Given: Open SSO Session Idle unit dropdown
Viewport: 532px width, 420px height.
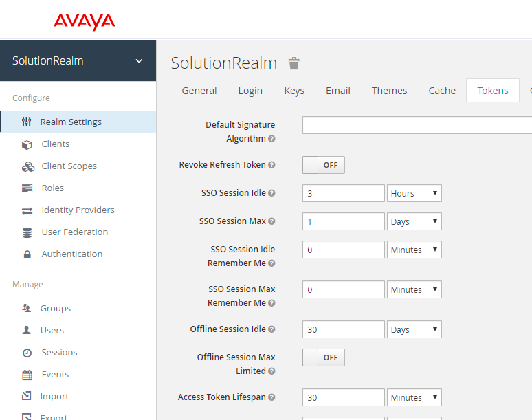Looking at the screenshot, I should click(414, 193).
